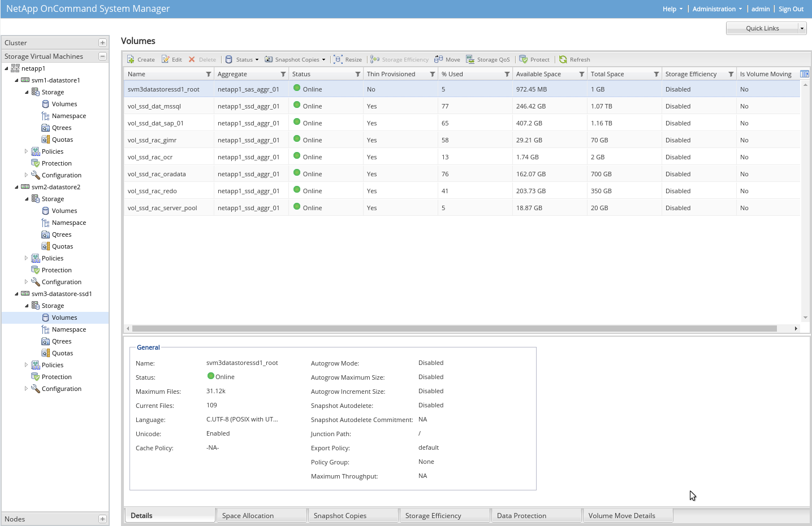Click the Storage QoS toolbar icon
The image size is (812, 526).
tap(470, 59)
